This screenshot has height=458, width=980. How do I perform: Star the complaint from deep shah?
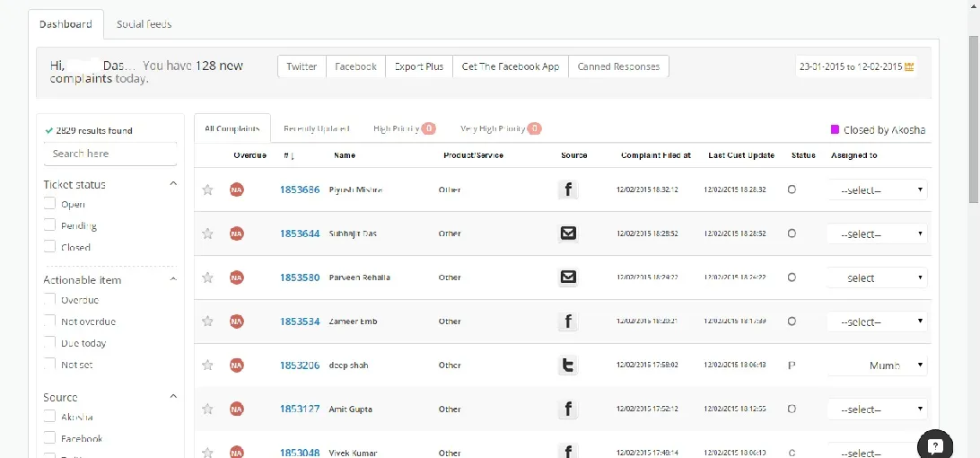click(x=207, y=365)
